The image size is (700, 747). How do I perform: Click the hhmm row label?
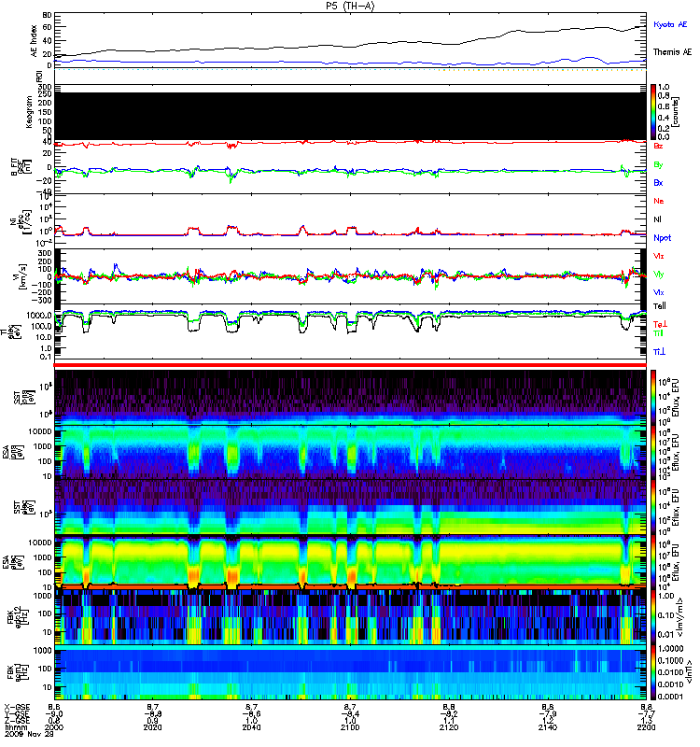(17, 727)
